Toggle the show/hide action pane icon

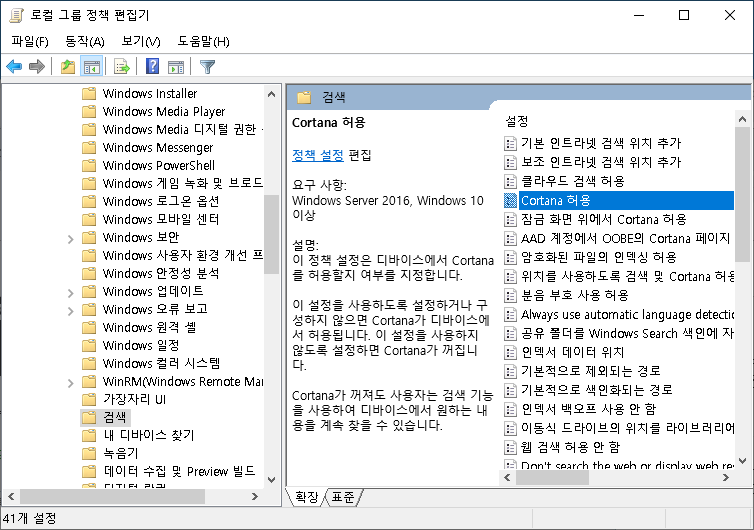(x=176, y=67)
